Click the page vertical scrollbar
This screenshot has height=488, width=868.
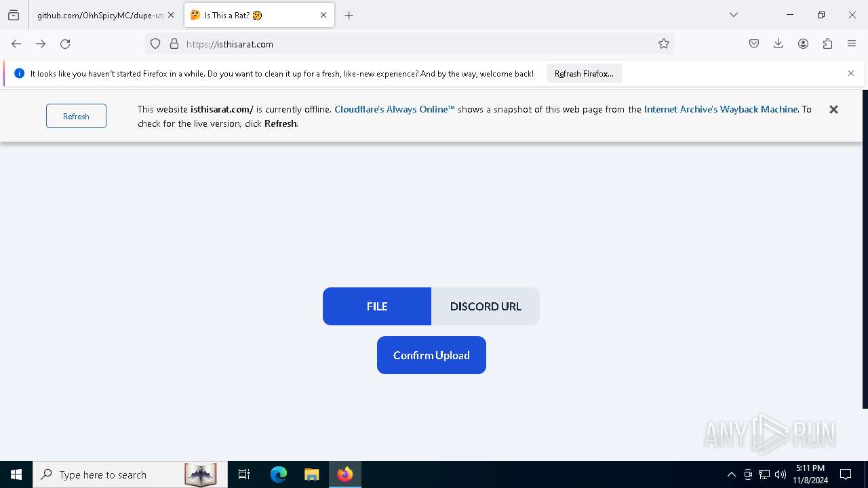865,249
